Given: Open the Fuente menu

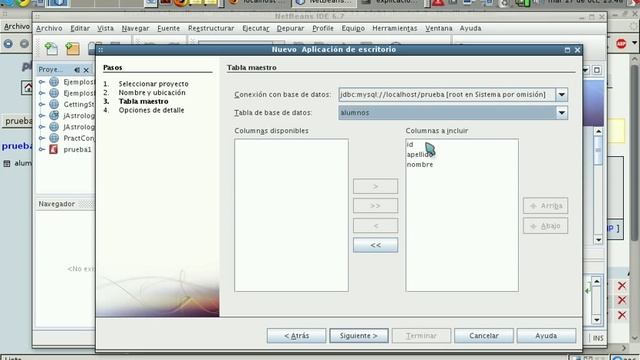Looking at the screenshot, I should 168,28.
